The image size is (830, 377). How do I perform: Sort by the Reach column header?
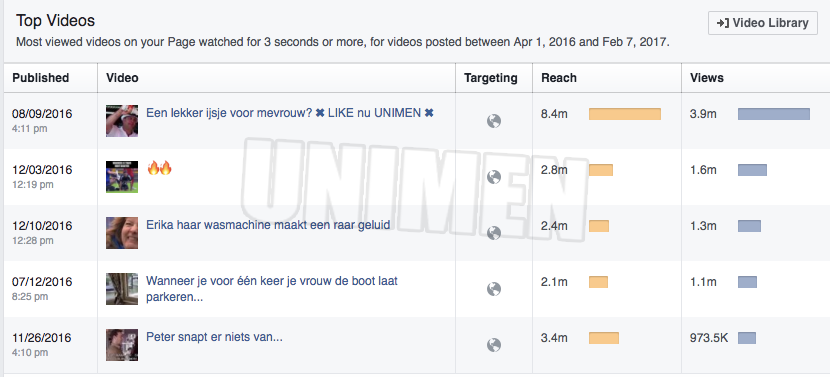tap(558, 78)
